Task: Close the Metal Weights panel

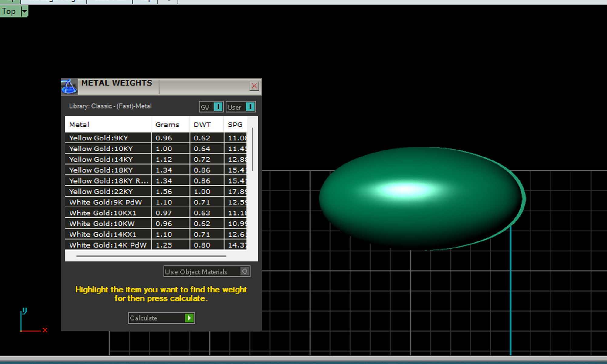Action: (x=254, y=86)
